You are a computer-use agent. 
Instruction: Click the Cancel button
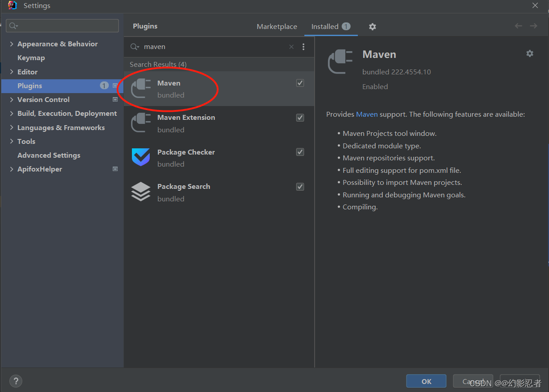pos(473,381)
